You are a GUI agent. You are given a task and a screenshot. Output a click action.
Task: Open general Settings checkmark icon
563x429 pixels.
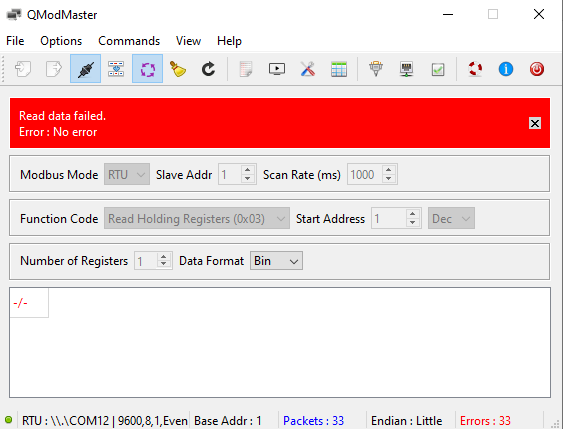coord(438,69)
